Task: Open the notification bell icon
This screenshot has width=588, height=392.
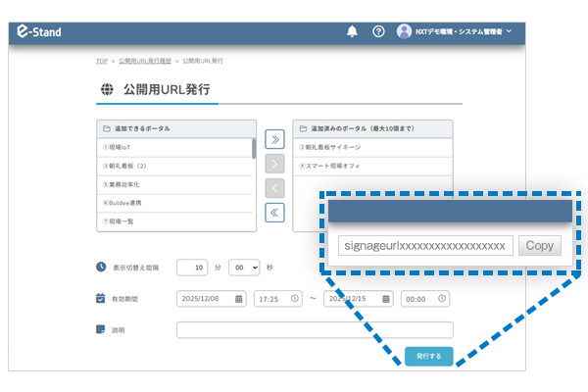Action: (352, 31)
